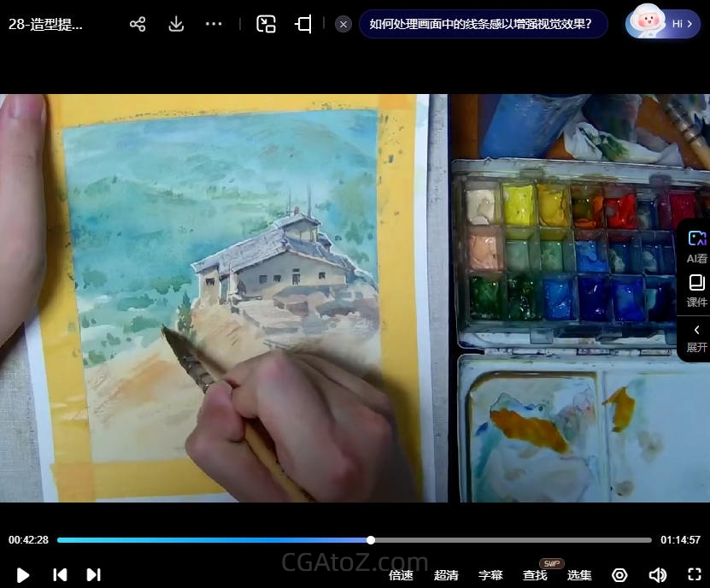Open the AI看 panel
The image size is (710, 588).
[x=696, y=245]
